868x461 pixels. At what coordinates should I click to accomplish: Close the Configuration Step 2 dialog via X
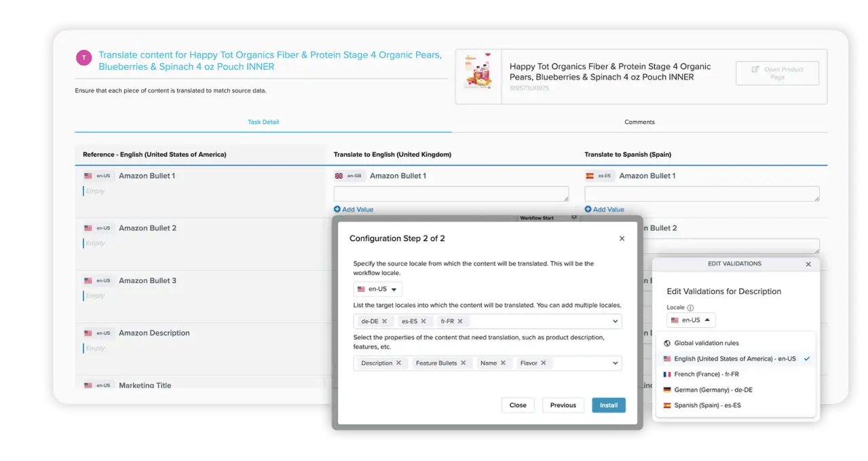coord(622,238)
